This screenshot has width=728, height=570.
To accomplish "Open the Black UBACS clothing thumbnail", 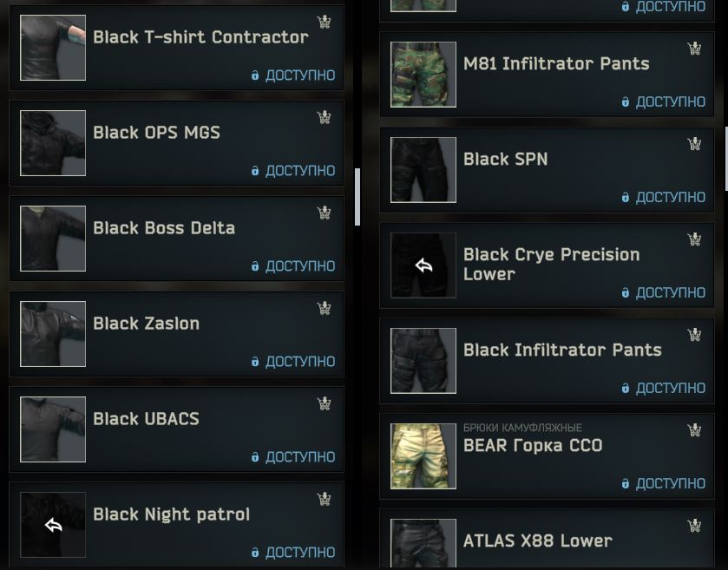I will pyautogui.click(x=53, y=429).
